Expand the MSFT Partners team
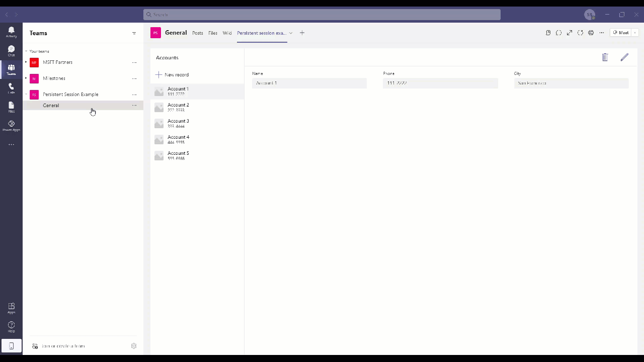Screen dimensions: 644x362 (26, 62)
